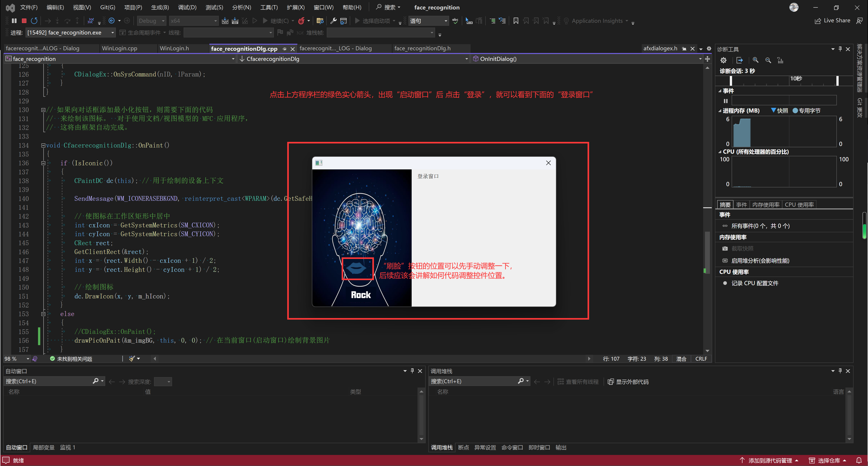Click 启用堆分析 link
Screen dimensions: 868x466
pos(760,261)
